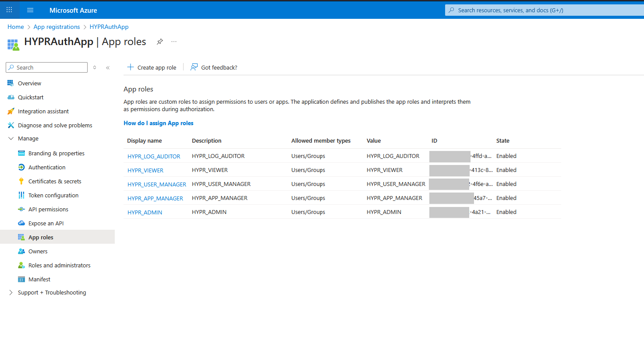Click the global Search resources bar
The width and height of the screenshot is (644, 361).
(545, 10)
